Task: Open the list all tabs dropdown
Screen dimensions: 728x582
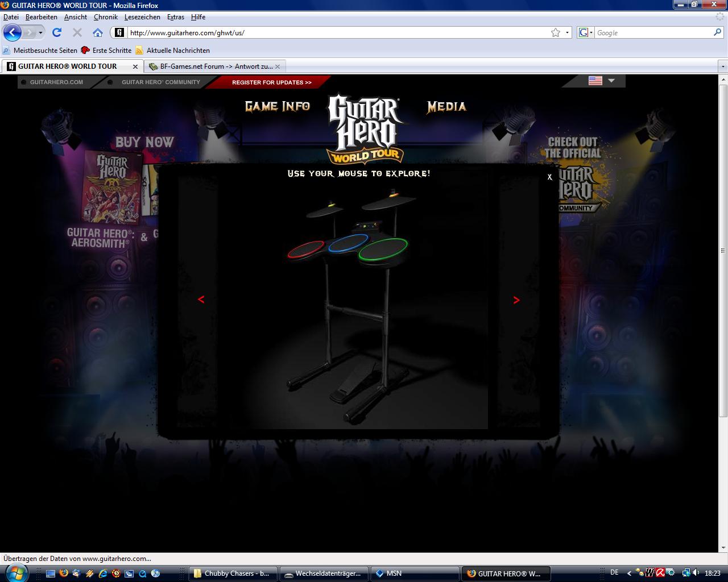Action: click(x=723, y=66)
